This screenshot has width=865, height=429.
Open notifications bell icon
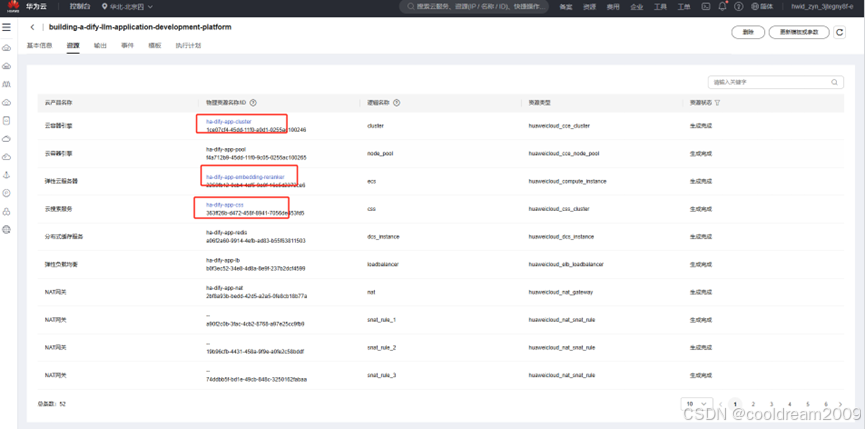[722, 7]
